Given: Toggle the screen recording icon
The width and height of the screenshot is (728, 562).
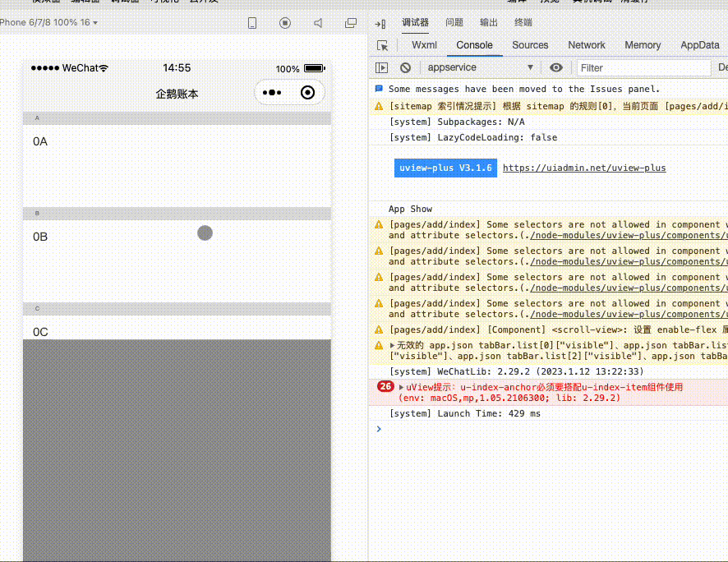Looking at the screenshot, I should pyautogui.click(x=285, y=23).
